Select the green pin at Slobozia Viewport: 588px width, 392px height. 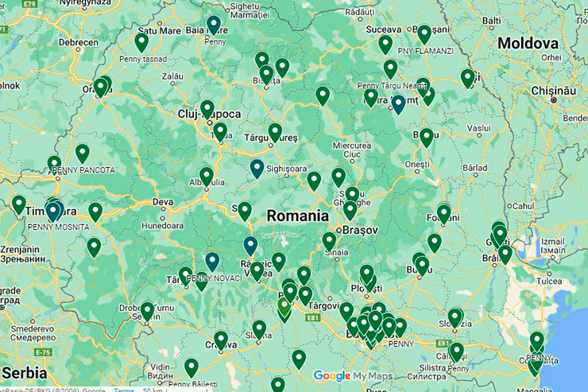pos(455,318)
